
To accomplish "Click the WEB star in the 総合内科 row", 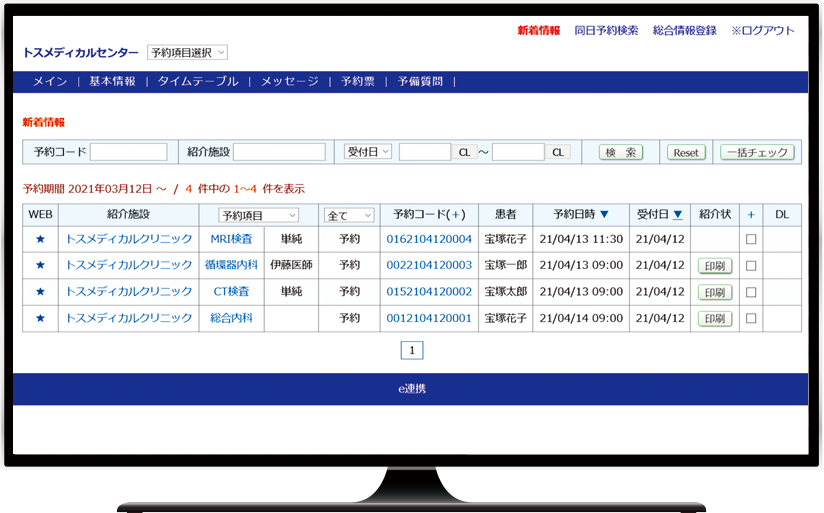I will pyautogui.click(x=40, y=318).
